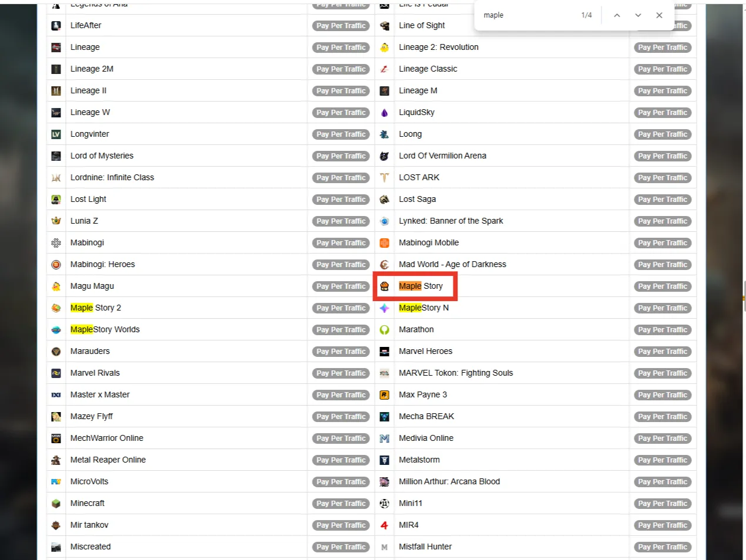Select the Master x Master text
This screenshot has height=560, width=746.
point(100,394)
